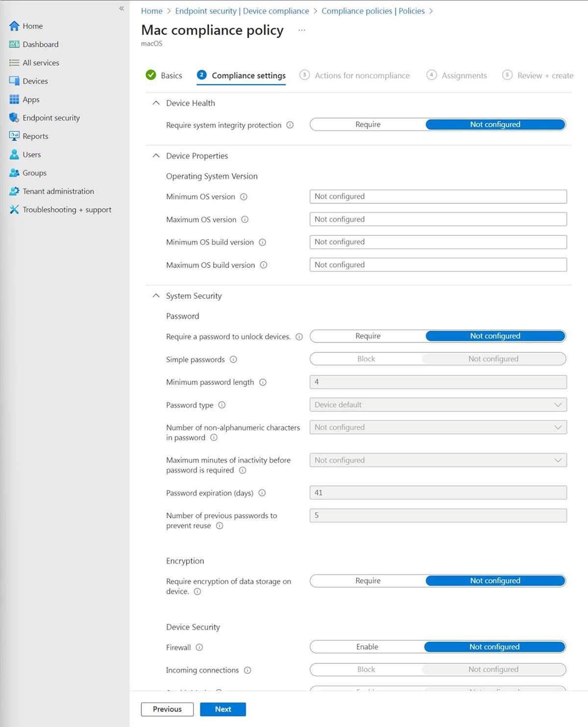
Task: Collapse the System Security section
Action: click(x=156, y=295)
